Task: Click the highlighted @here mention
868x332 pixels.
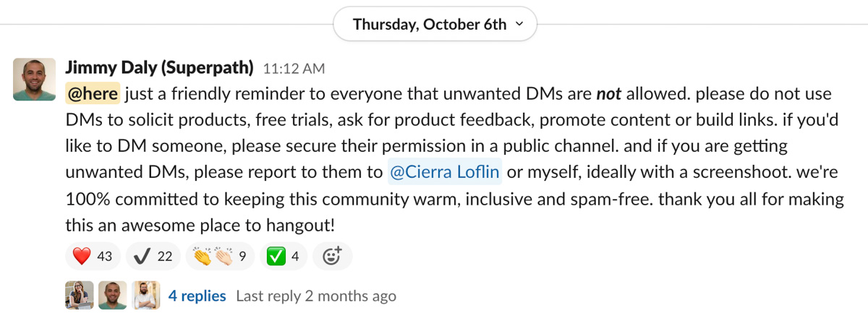Action: (92, 94)
